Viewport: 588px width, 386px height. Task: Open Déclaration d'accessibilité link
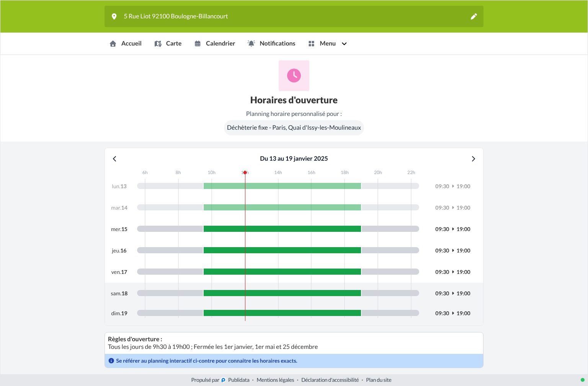330,380
